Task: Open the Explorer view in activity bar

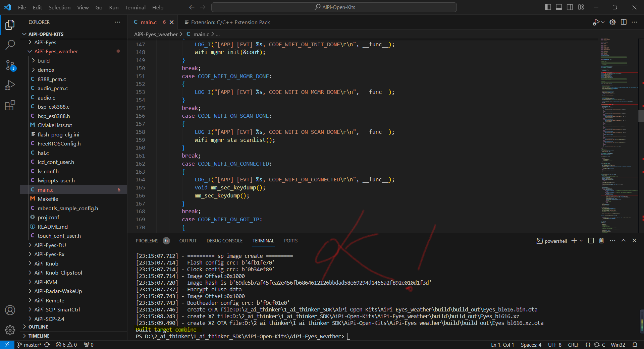Action: [x=10, y=25]
